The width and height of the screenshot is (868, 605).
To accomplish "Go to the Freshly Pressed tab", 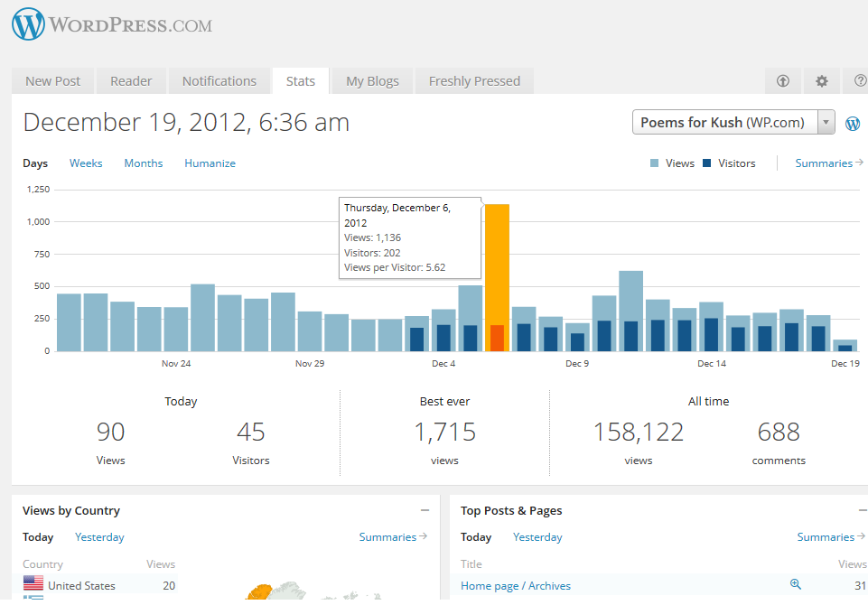I will (x=474, y=81).
